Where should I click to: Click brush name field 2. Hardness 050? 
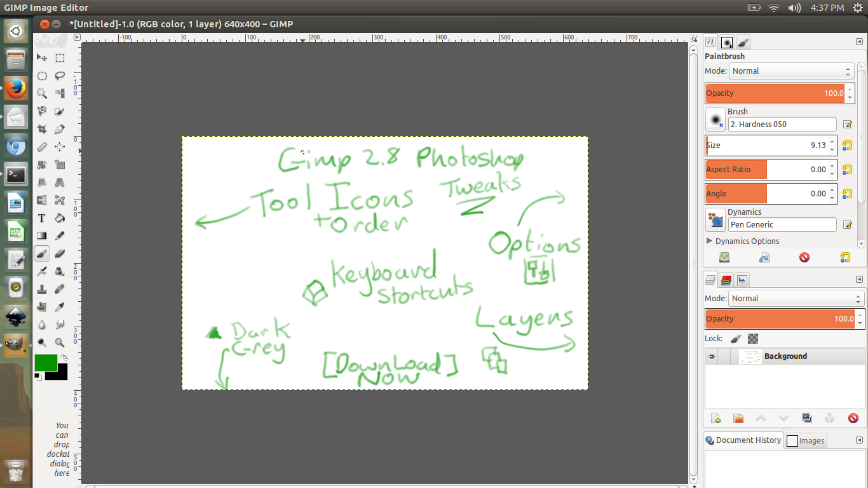click(x=782, y=125)
